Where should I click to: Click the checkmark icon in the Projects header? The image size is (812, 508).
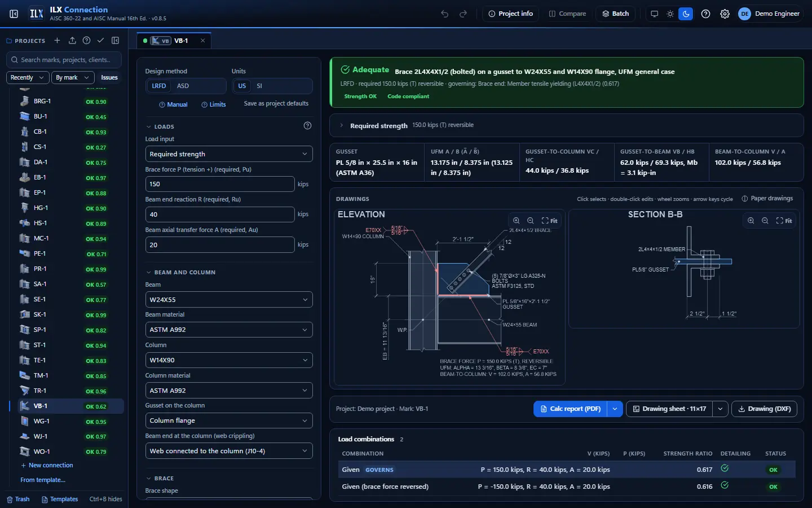point(100,41)
